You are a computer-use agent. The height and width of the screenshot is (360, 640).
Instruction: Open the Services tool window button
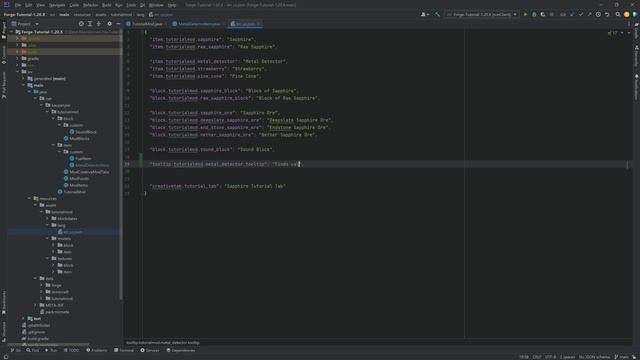point(150,350)
